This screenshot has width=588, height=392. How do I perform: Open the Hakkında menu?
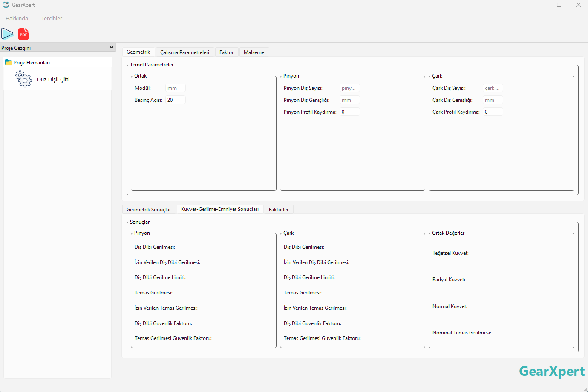(17, 19)
